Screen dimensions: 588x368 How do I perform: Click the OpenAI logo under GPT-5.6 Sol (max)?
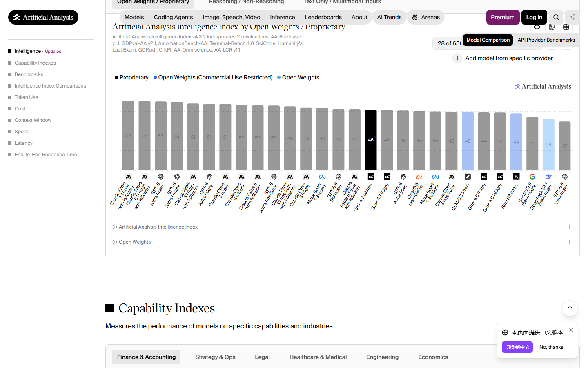pos(339,177)
